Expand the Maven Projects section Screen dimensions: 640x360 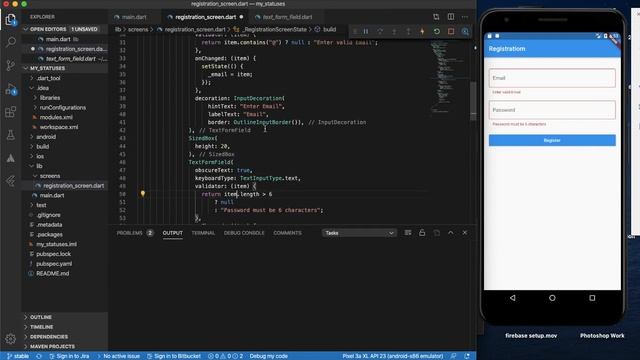(64, 347)
